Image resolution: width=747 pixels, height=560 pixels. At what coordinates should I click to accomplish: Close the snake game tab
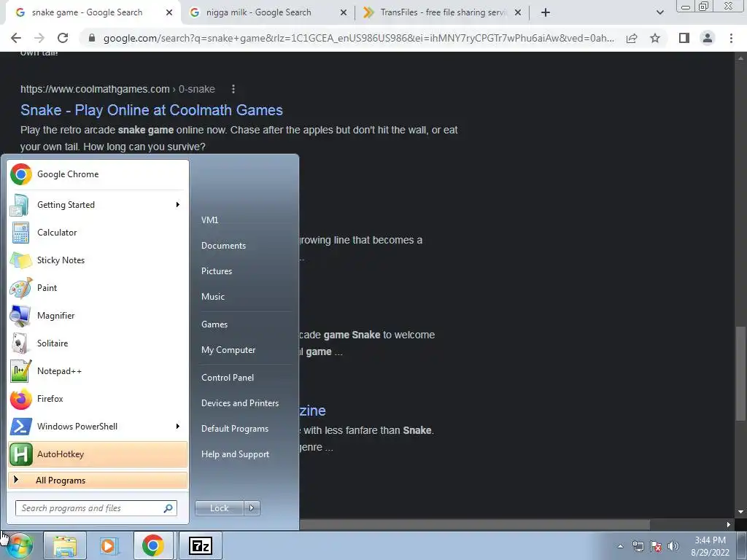[169, 13]
